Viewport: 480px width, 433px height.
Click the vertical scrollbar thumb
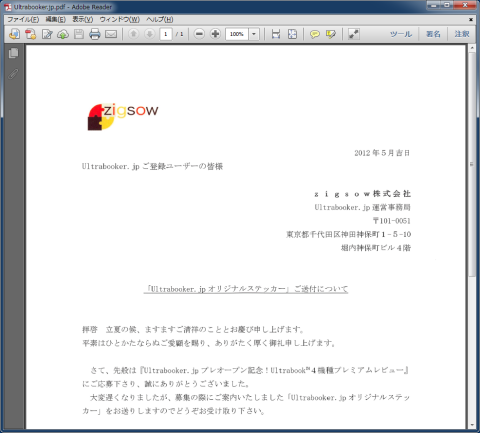pyautogui.click(x=472, y=164)
